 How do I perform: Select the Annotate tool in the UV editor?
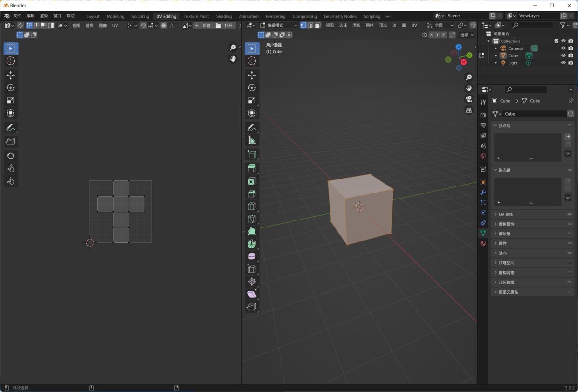pos(10,128)
